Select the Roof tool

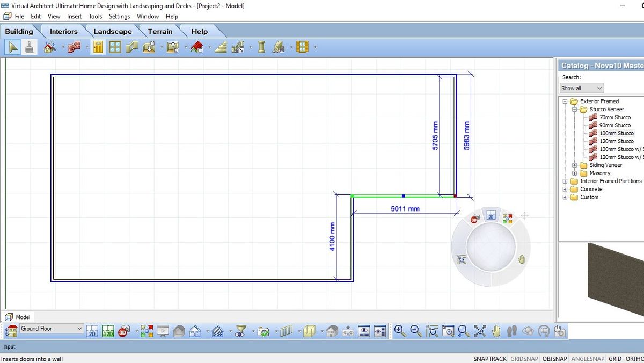(196, 47)
